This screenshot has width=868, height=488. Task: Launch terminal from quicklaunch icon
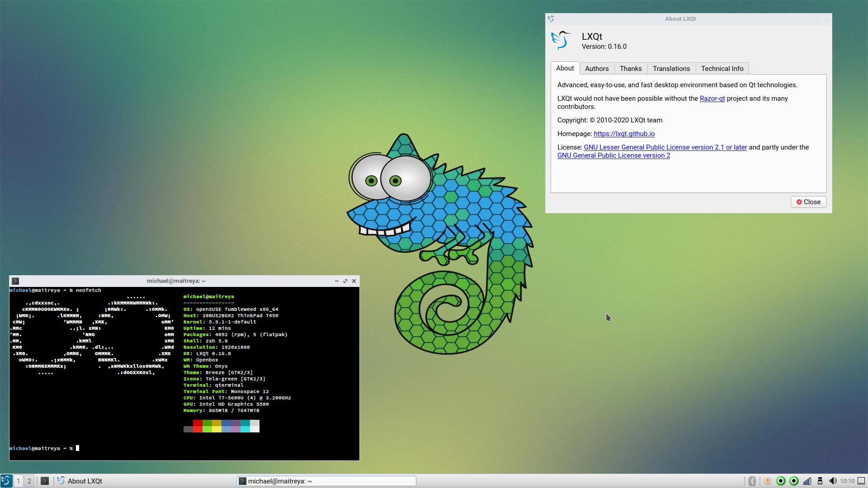click(44, 481)
